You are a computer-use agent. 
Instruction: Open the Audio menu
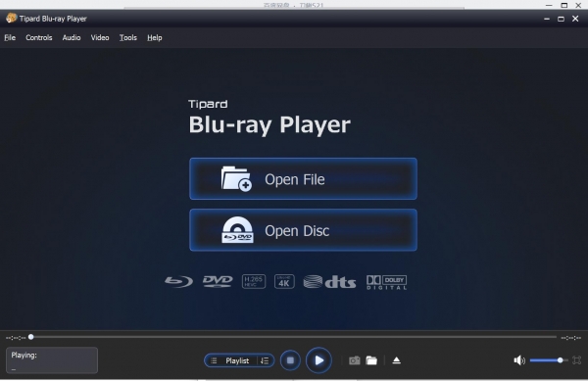pos(72,38)
